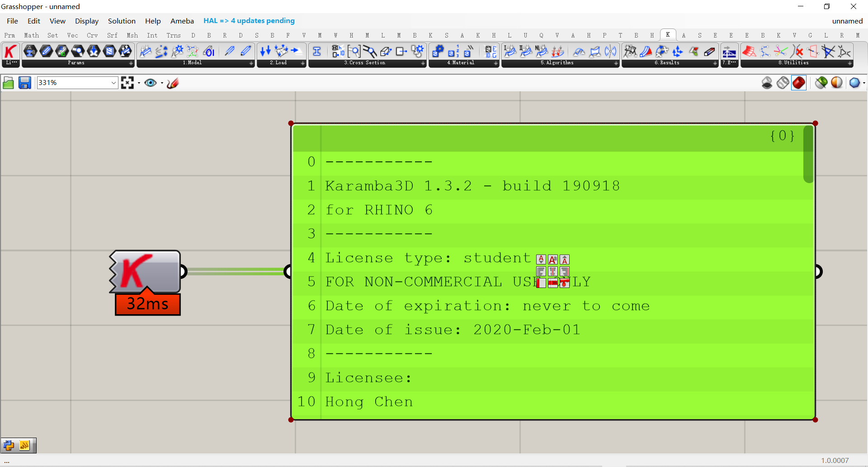Click the HAL 4 updates pending link
This screenshot has width=868, height=467.
(x=249, y=21)
